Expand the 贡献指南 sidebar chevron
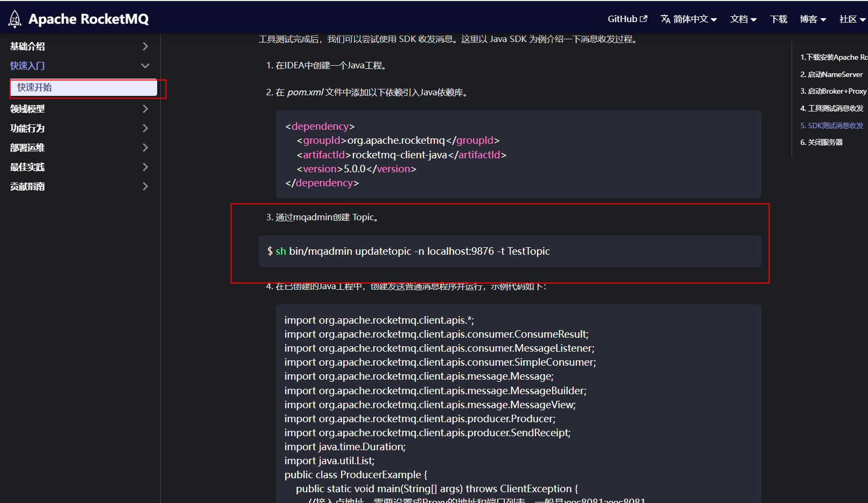868x503 pixels. coord(145,186)
